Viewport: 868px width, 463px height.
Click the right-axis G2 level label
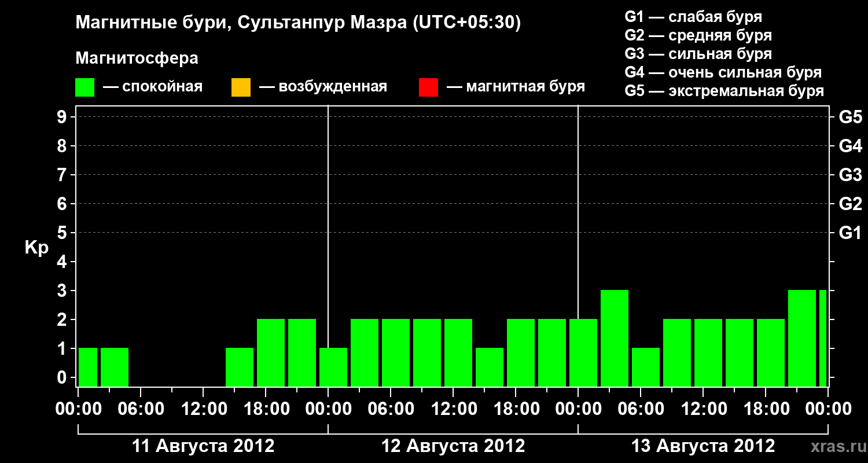tap(850, 204)
